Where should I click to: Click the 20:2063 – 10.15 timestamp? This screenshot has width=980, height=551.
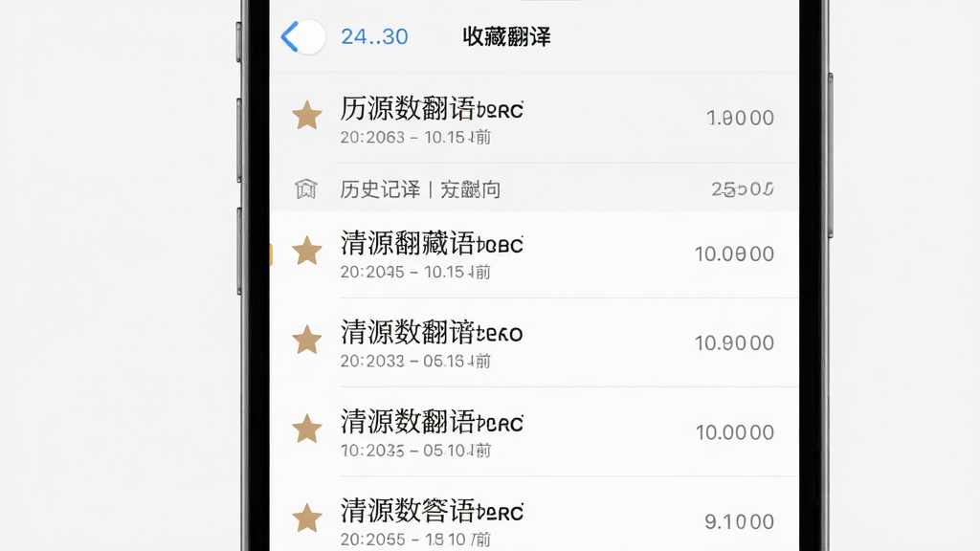tap(415, 137)
